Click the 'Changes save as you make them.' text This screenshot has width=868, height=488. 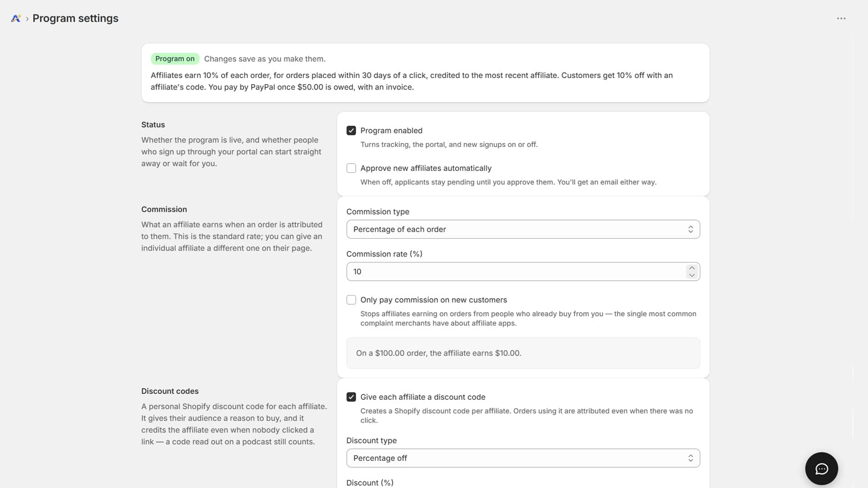click(x=265, y=59)
